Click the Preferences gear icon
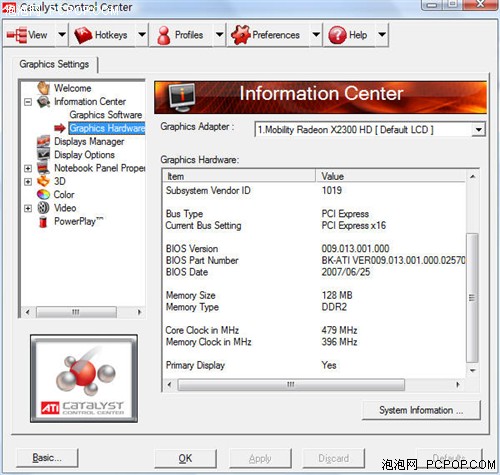This screenshot has width=500, height=475. click(x=241, y=35)
